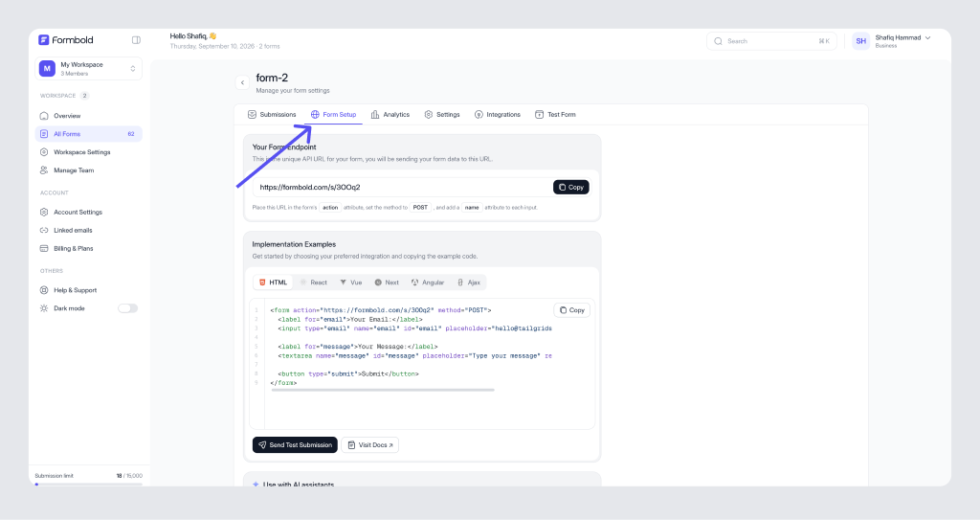Click horizontal scrollbar of code block
Screen dimensions: 980x520
(383, 390)
